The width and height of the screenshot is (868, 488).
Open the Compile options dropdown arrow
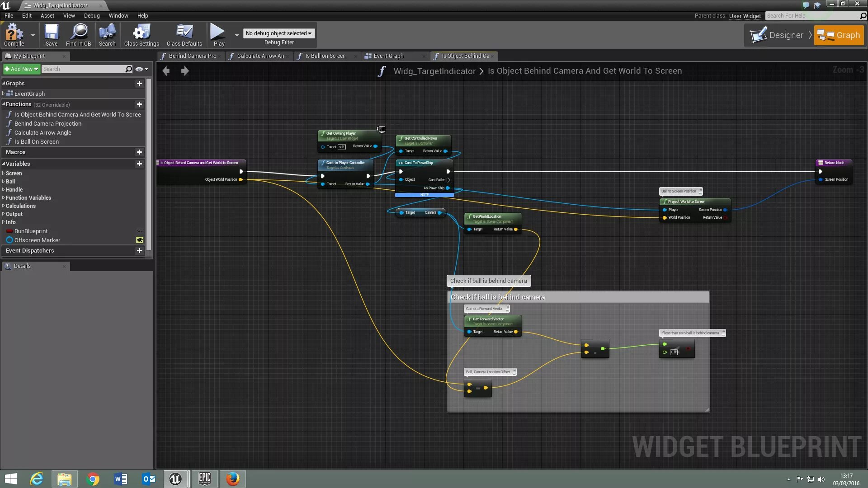(33, 35)
